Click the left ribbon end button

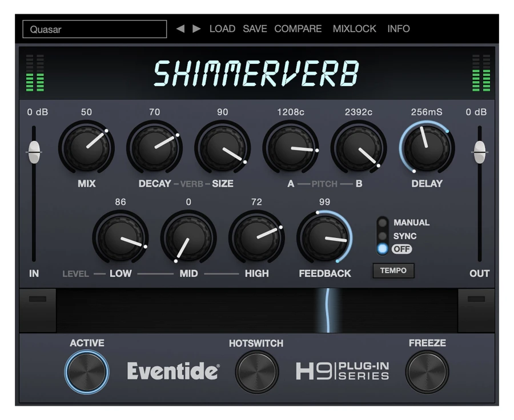coord(38,310)
